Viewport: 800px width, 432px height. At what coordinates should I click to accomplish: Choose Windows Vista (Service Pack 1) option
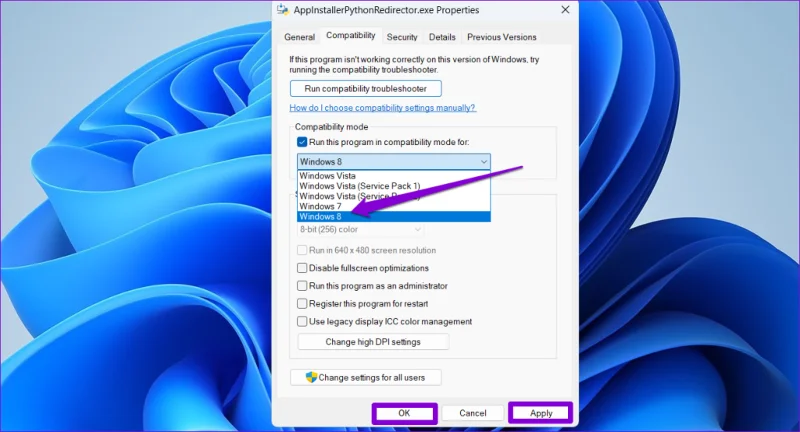coord(393,186)
